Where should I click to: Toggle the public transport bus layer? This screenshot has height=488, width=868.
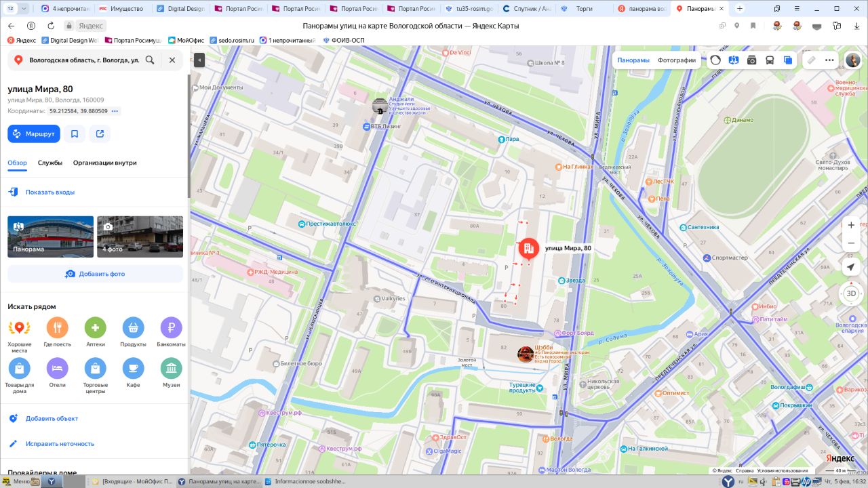coord(770,60)
